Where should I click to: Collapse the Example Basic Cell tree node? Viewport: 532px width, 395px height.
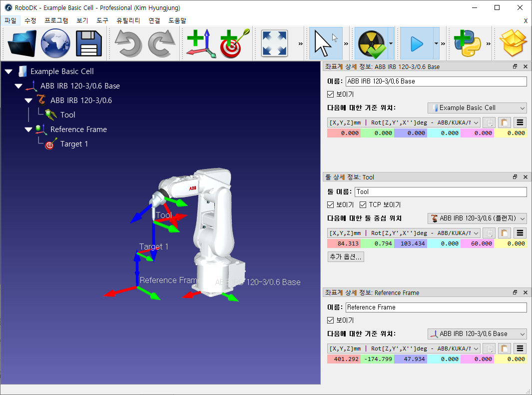(x=8, y=71)
